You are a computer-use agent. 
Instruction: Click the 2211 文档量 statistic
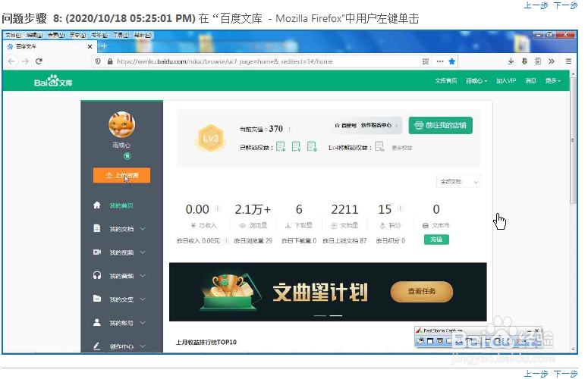pos(344,215)
